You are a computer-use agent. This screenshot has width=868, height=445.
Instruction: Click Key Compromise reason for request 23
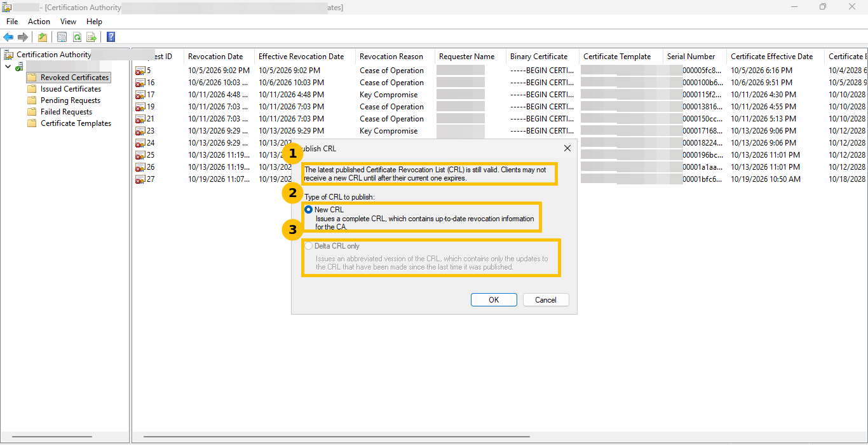[389, 131]
